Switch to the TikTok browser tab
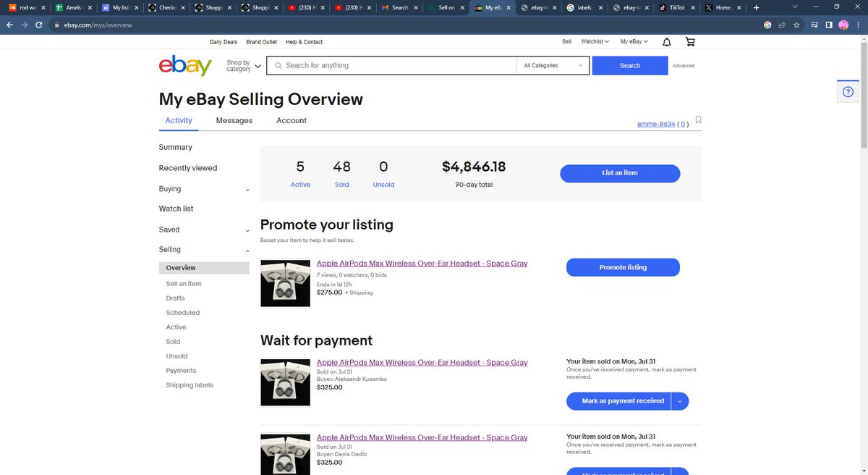 coord(677,7)
